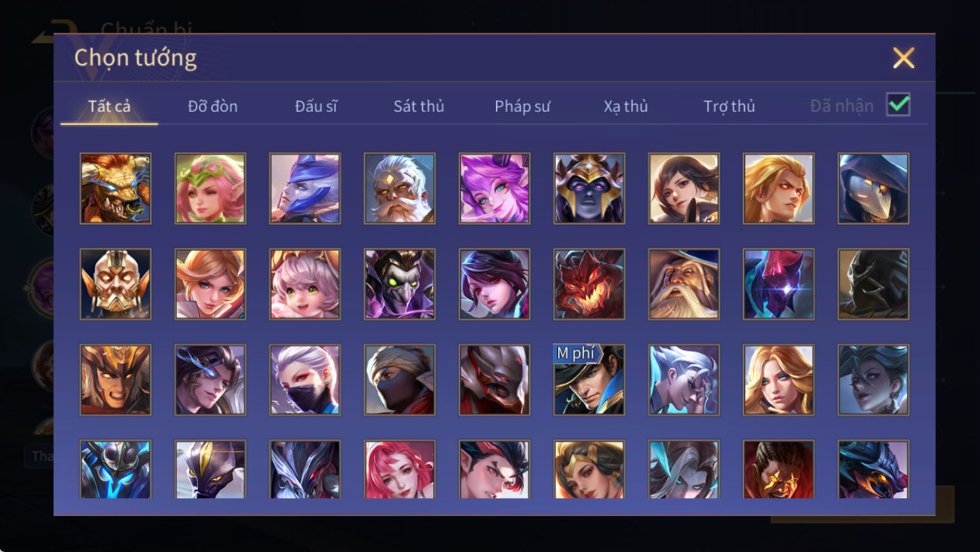
Task: Toggle the 'Đã nhận' checkbox
Action: click(898, 104)
